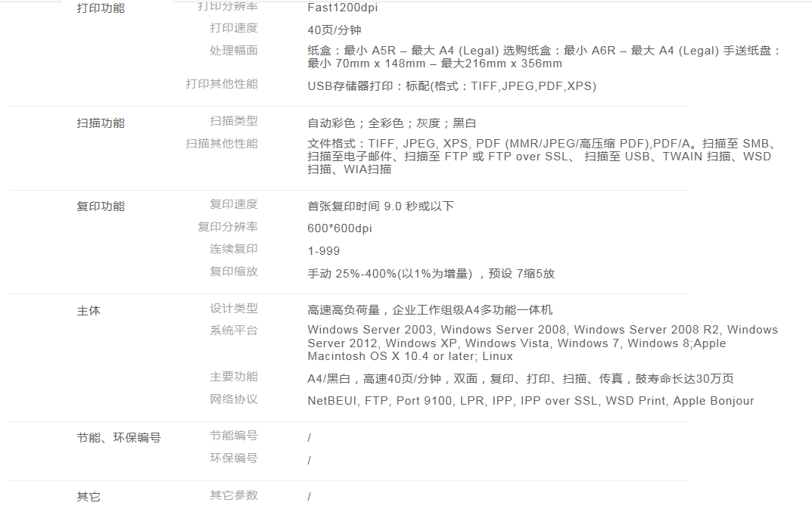Click the 复印功能 section heading

pyautogui.click(x=101, y=206)
